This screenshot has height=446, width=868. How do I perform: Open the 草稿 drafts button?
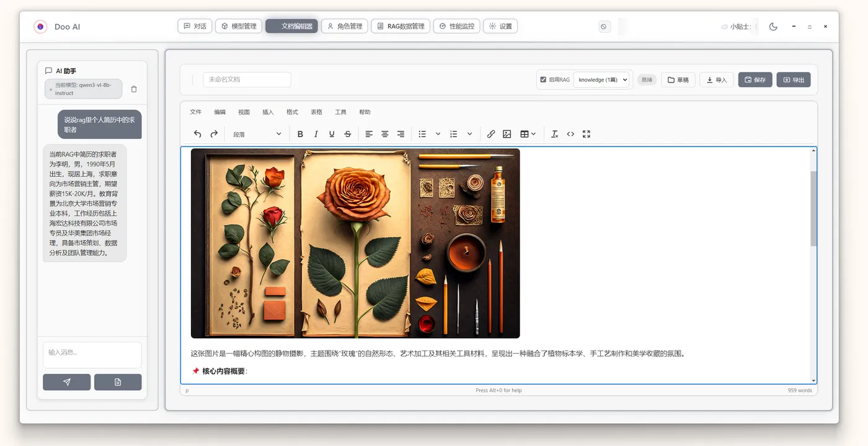pyautogui.click(x=678, y=79)
